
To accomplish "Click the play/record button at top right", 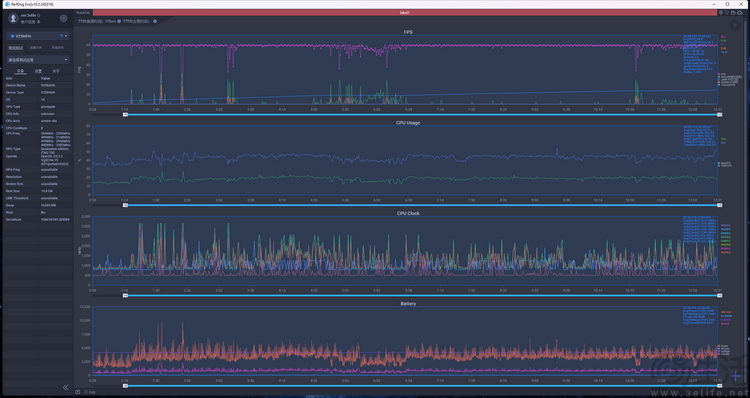I will point(734,24).
